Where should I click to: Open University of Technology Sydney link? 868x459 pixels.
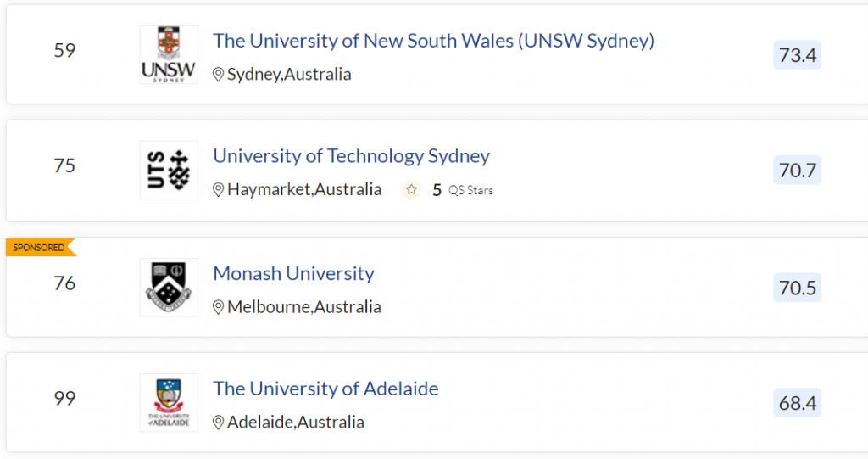(x=351, y=156)
